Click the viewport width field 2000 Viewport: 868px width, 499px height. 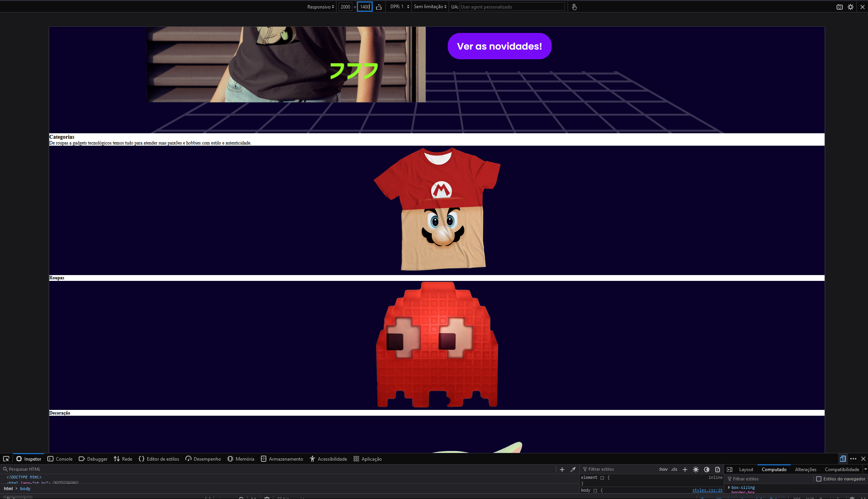coord(345,7)
